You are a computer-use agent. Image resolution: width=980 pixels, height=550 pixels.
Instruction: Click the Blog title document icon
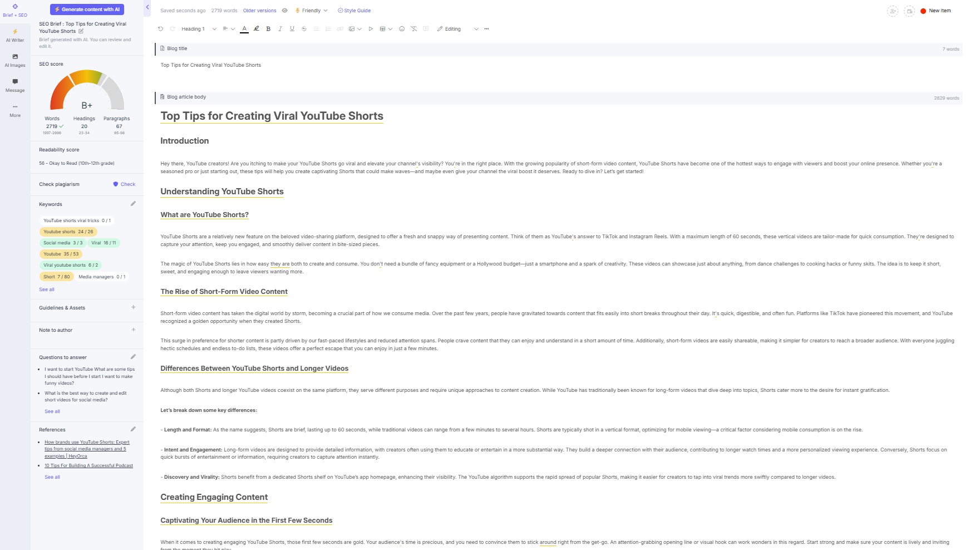coord(162,48)
